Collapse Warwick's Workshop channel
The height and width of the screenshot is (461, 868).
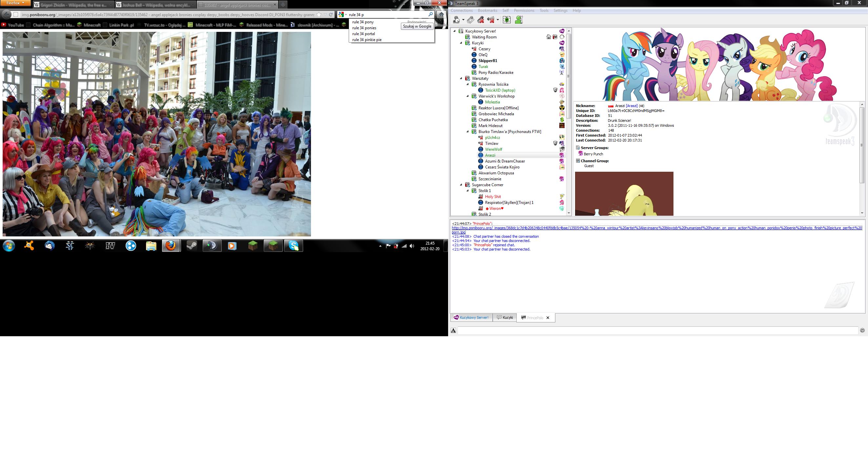pyautogui.click(x=468, y=96)
